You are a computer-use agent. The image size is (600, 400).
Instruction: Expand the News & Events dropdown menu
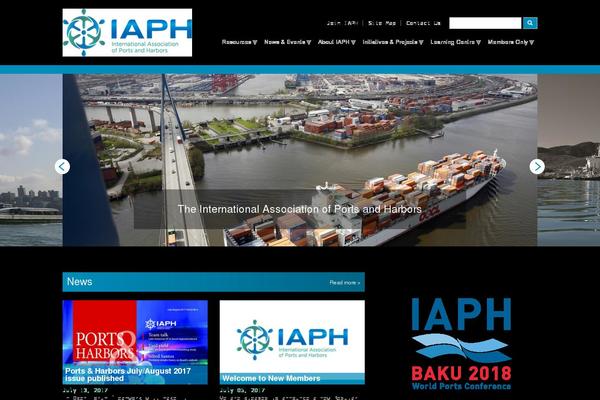tap(288, 42)
